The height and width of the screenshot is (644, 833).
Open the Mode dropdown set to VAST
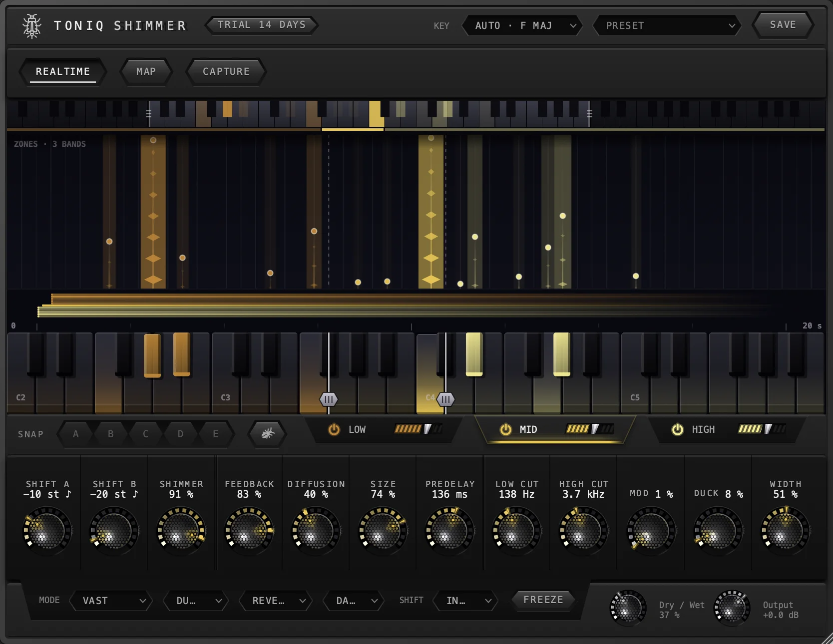pyautogui.click(x=111, y=601)
